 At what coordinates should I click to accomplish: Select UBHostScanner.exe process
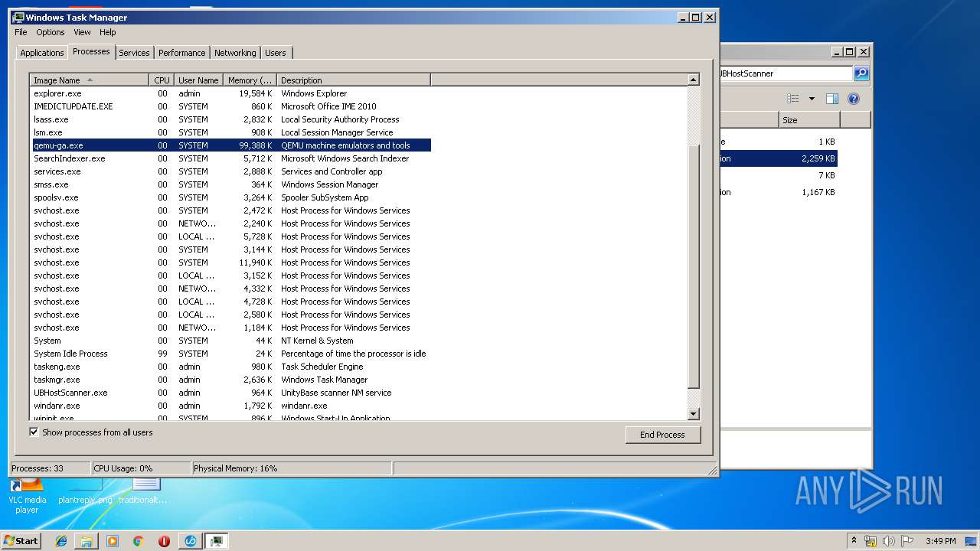tap(230, 393)
